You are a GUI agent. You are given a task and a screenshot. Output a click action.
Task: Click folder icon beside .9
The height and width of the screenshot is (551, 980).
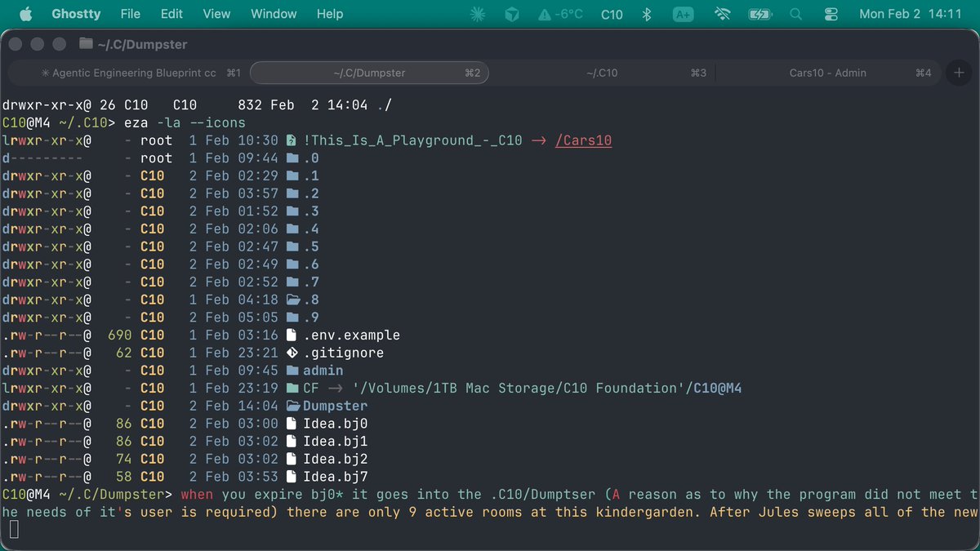pyautogui.click(x=292, y=318)
